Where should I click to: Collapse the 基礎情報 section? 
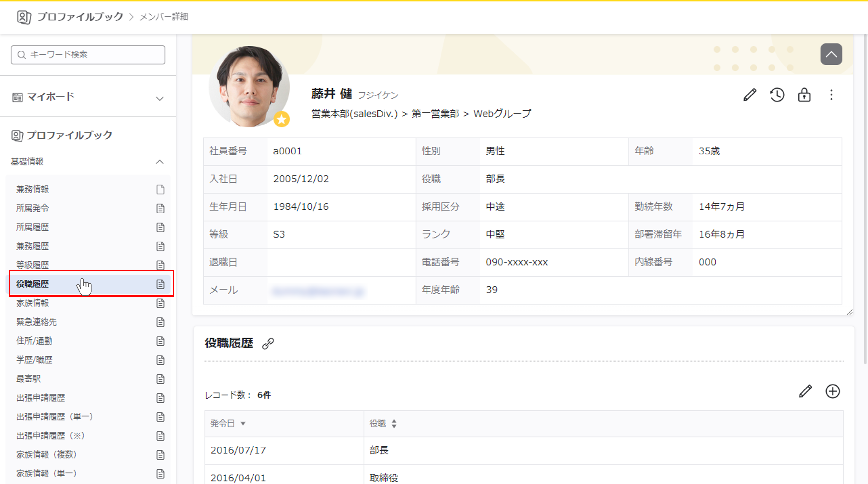(x=159, y=162)
